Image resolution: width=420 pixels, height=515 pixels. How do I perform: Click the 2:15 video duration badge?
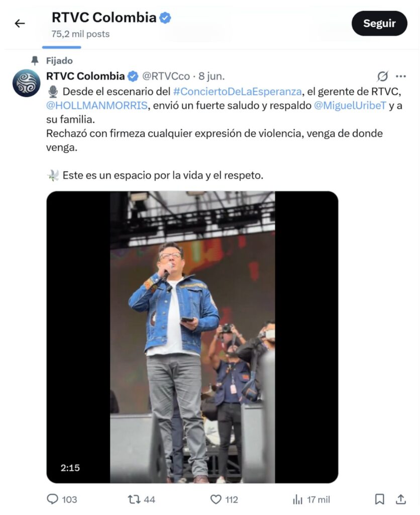70,468
